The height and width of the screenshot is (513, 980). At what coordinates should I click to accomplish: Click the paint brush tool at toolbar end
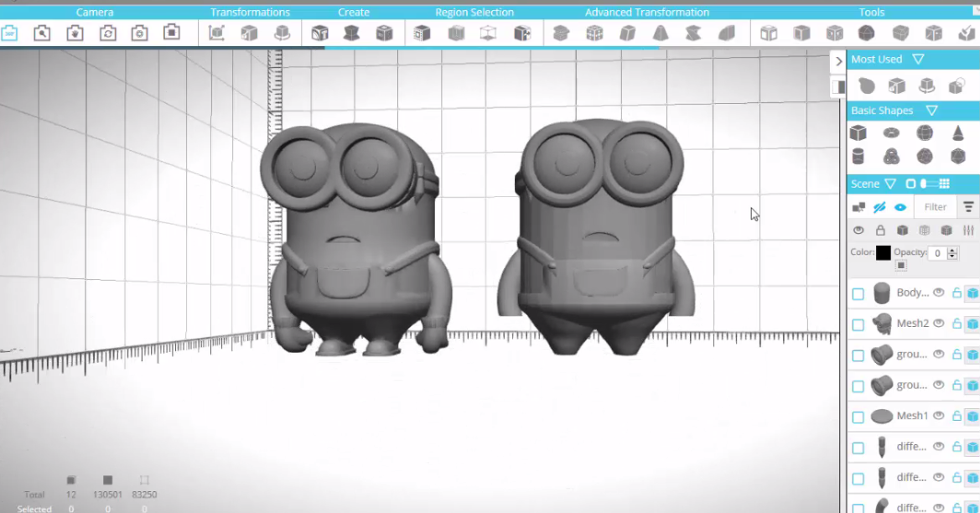(967, 34)
